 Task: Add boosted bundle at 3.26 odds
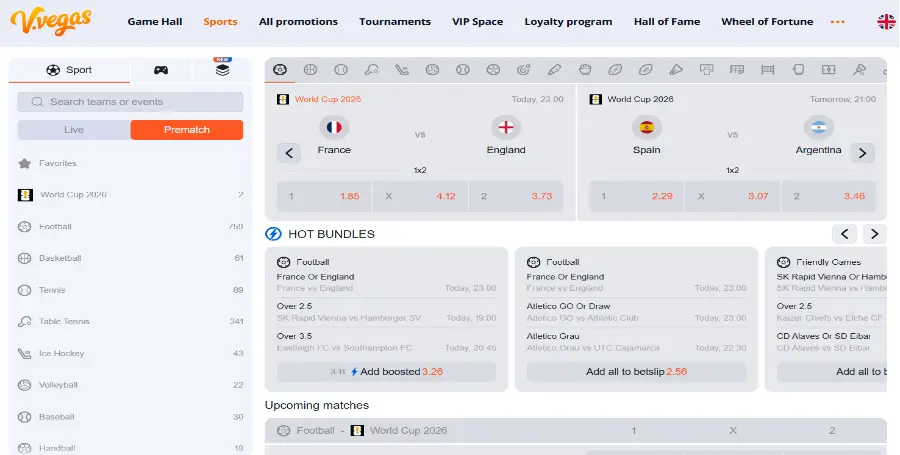(x=386, y=371)
